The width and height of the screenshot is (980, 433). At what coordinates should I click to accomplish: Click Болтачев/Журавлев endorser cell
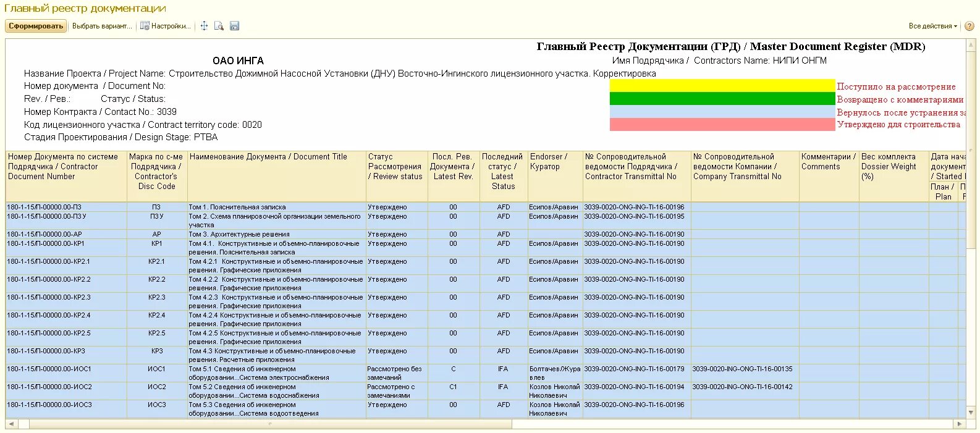click(555, 373)
